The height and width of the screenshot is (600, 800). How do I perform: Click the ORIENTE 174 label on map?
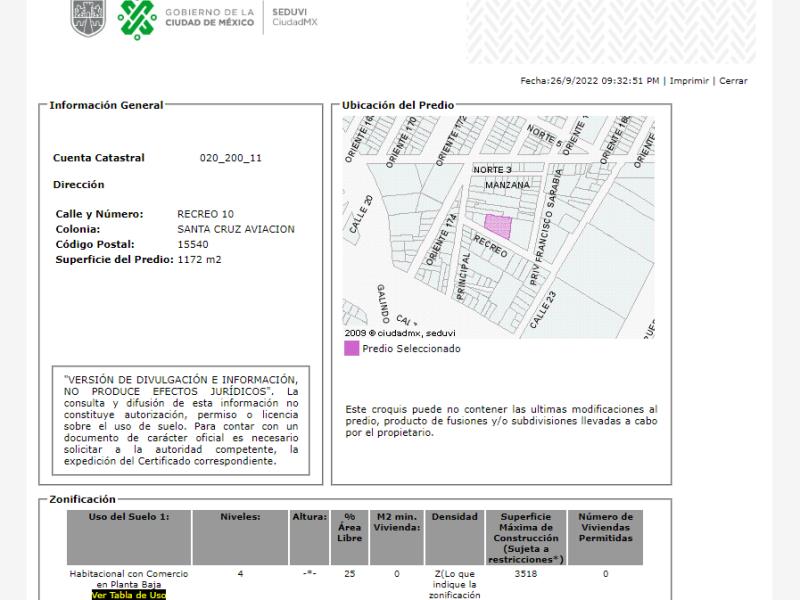(441, 240)
